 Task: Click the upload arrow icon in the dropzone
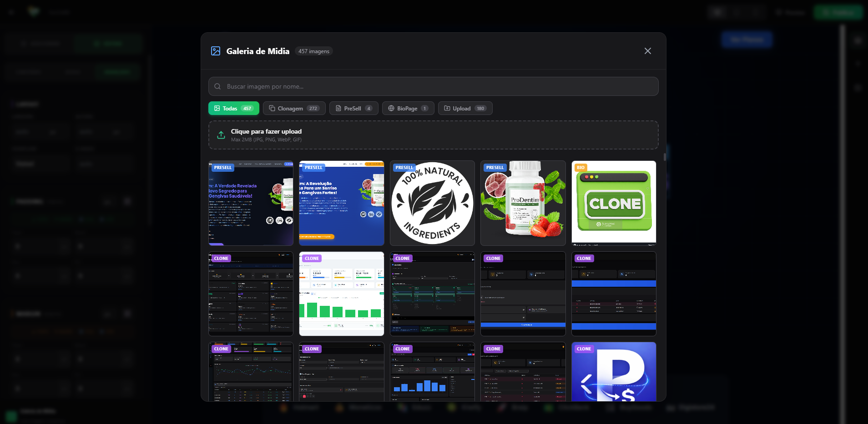tap(221, 135)
